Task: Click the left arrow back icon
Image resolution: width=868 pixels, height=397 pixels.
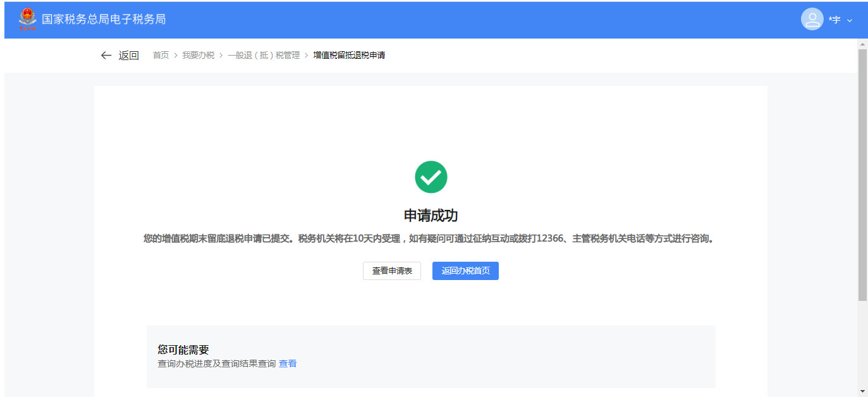Action: [106, 56]
